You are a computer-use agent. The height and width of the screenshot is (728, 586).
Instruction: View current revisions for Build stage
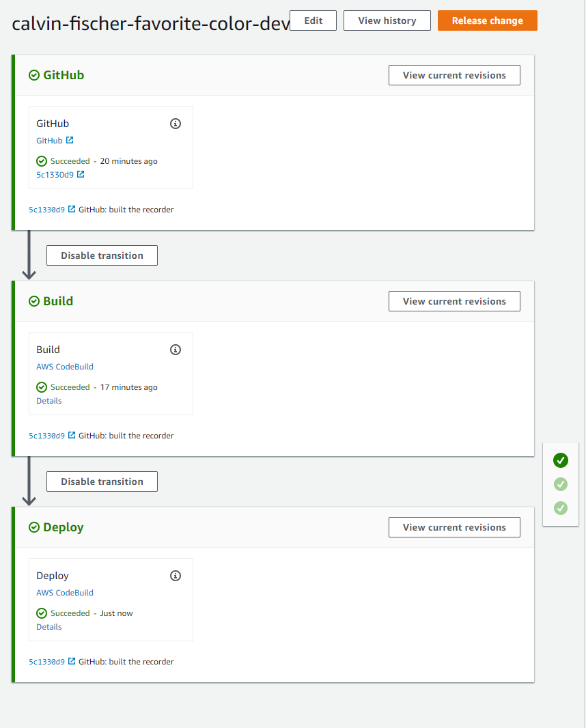tap(454, 301)
